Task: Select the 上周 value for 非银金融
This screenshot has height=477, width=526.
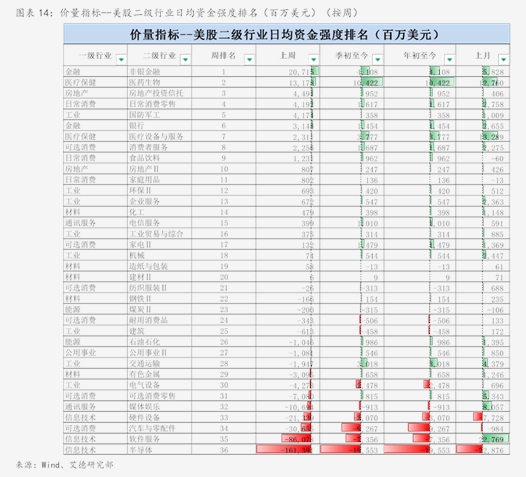Action: 288,71
